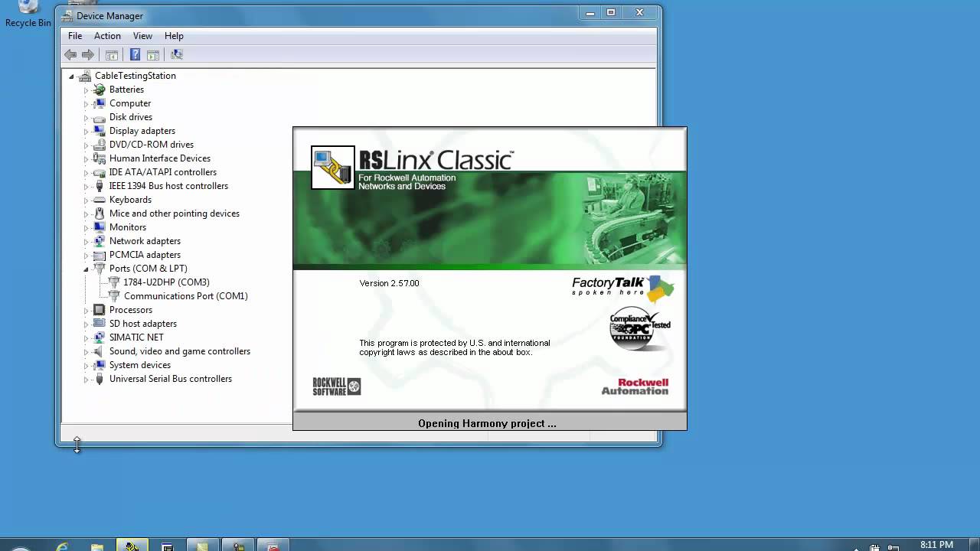Open the Help menu
This screenshot has height=551, width=980.
click(x=174, y=36)
